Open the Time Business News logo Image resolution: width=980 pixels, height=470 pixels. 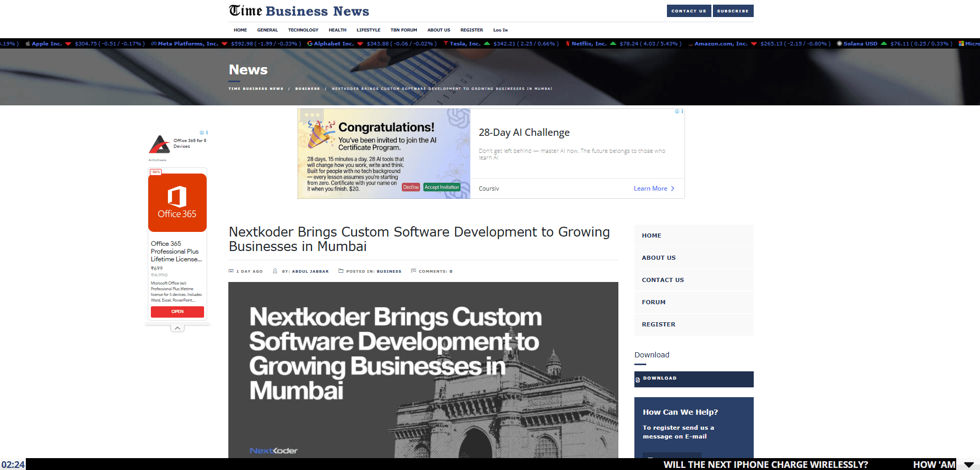point(299,11)
